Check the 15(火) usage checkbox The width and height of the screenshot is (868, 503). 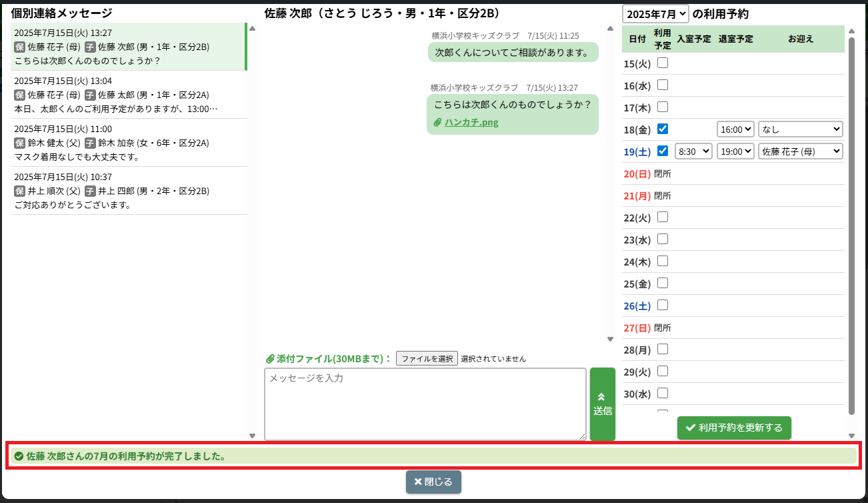point(663,63)
